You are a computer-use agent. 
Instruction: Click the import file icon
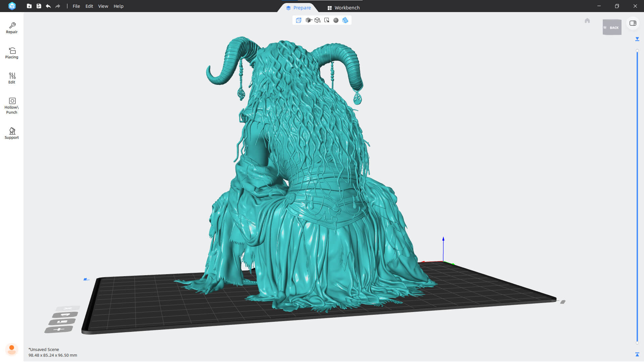coord(29,6)
